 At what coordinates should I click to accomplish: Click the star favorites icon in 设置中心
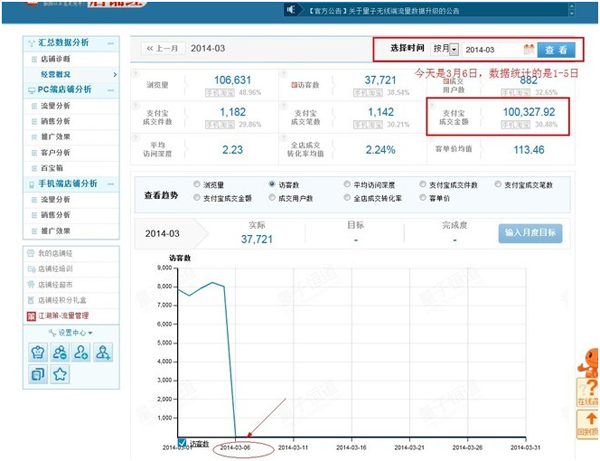[60, 375]
